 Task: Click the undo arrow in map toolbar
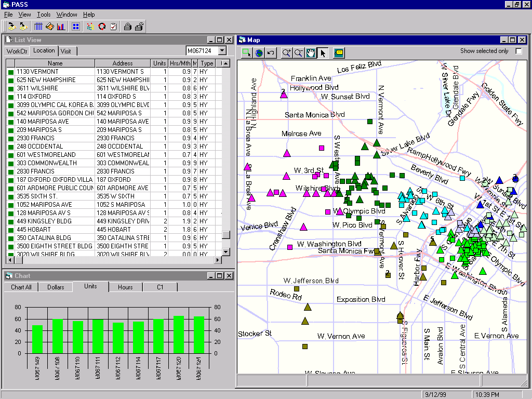click(271, 53)
